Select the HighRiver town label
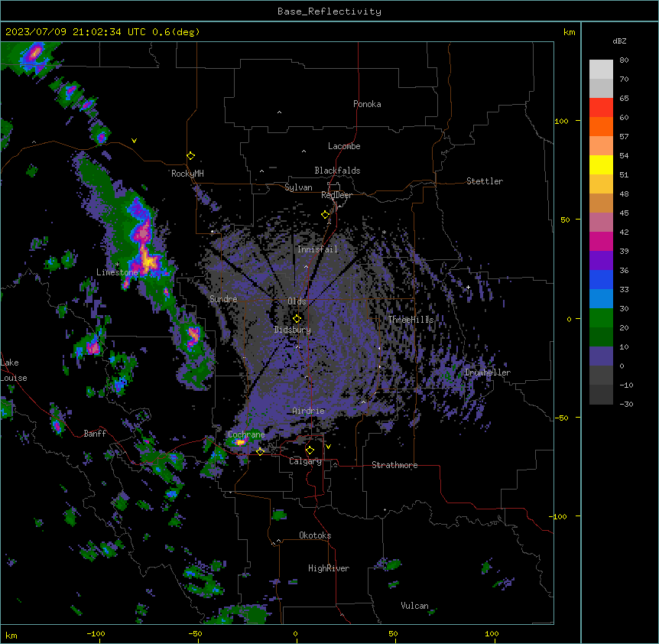The width and height of the screenshot is (659, 644). [x=329, y=568]
